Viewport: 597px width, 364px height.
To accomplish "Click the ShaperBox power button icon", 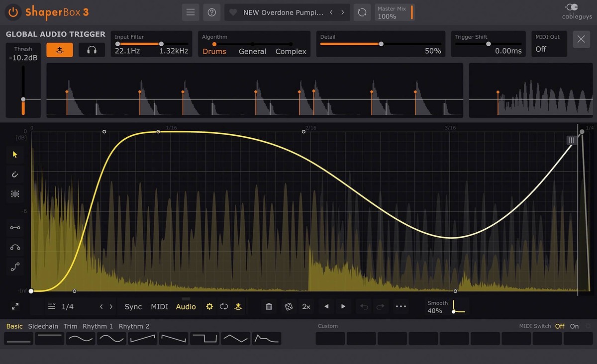I will coord(13,12).
